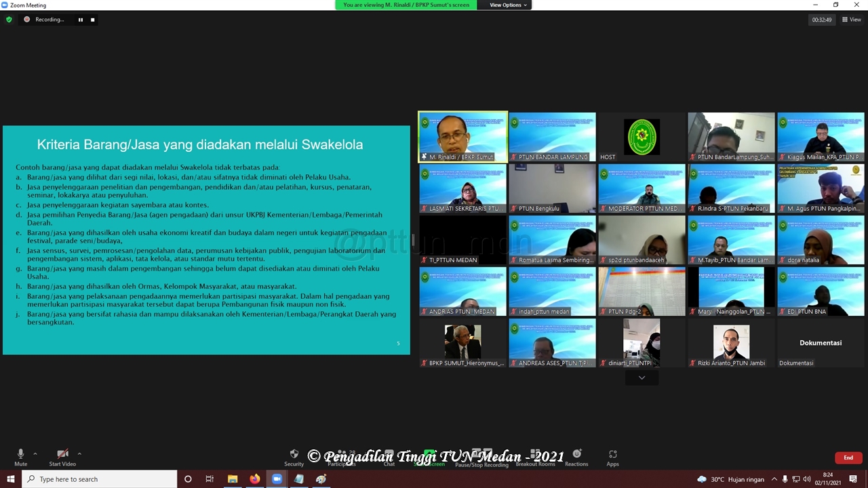
Task: Click the green encryption shield icon
Action: [9, 20]
